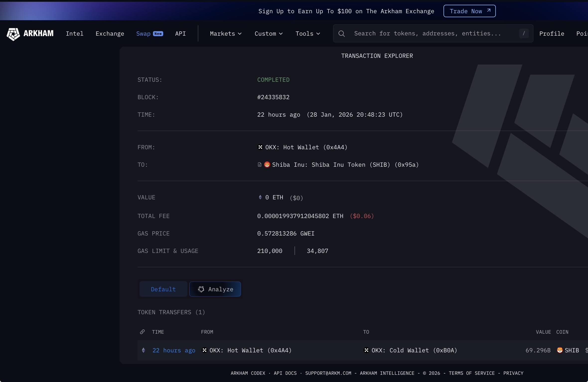Focus the tokens and addresses search field
This screenshot has height=382, width=588.
(427, 34)
